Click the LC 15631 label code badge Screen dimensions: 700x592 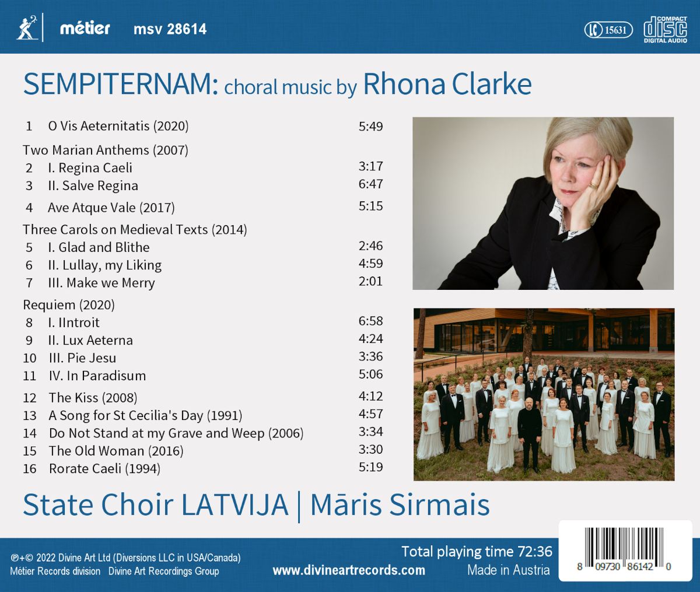[608, 29]
